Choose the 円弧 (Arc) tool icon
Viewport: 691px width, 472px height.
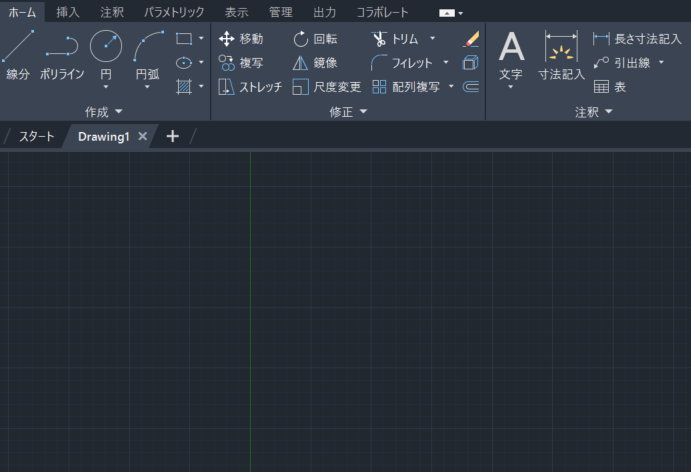tap(148, 46)
